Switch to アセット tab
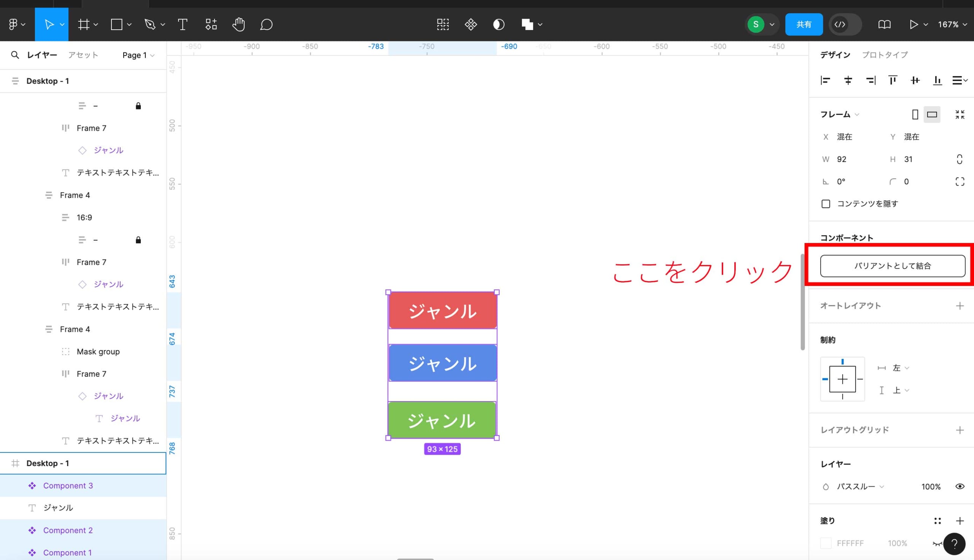 coord(83,55)
